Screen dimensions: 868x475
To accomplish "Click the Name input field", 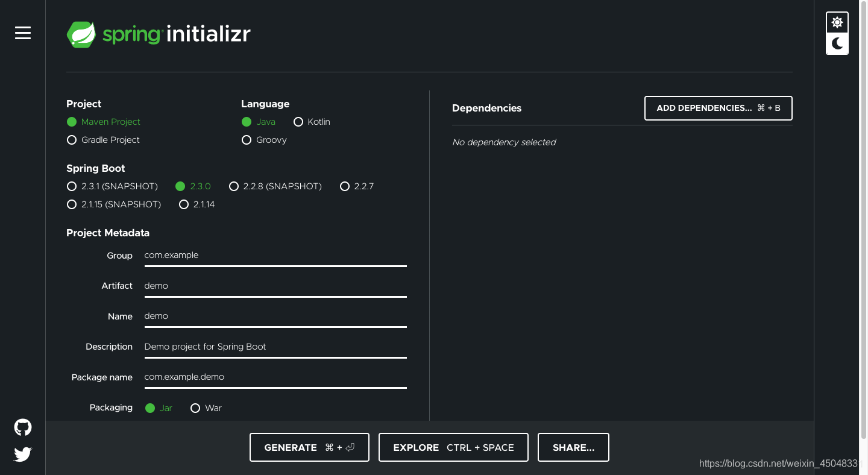I will (x=275, y=316).
